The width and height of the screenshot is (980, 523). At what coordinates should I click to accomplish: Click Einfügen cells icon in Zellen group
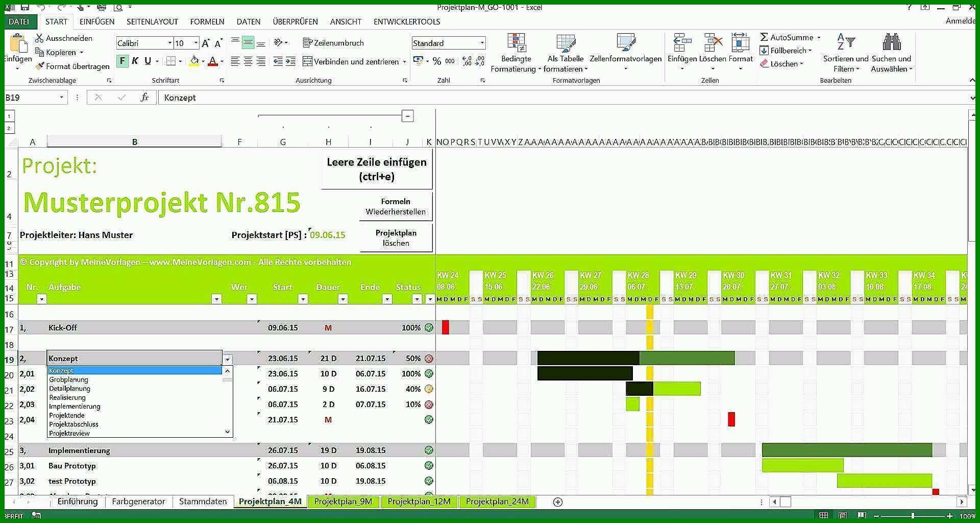pos(682,43)
